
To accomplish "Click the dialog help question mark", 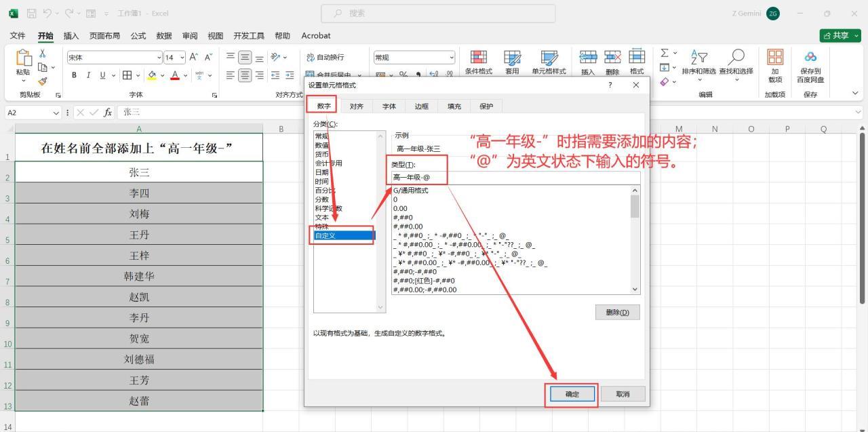I will (610, 85).
